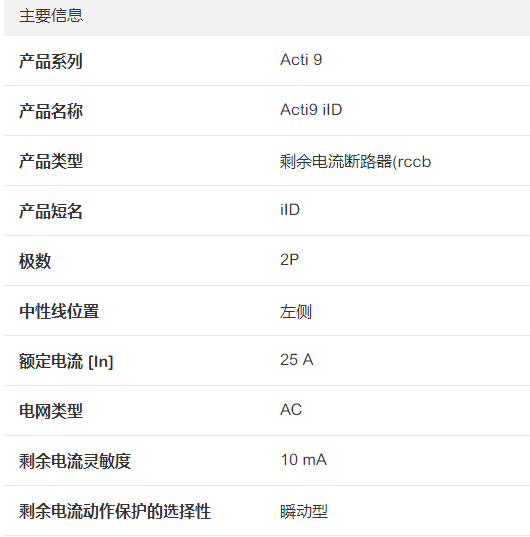Image resolution: width=530 pixels, height=537 pixels.
Task: Click the iID short name value
Action: (x=290, y=210)
